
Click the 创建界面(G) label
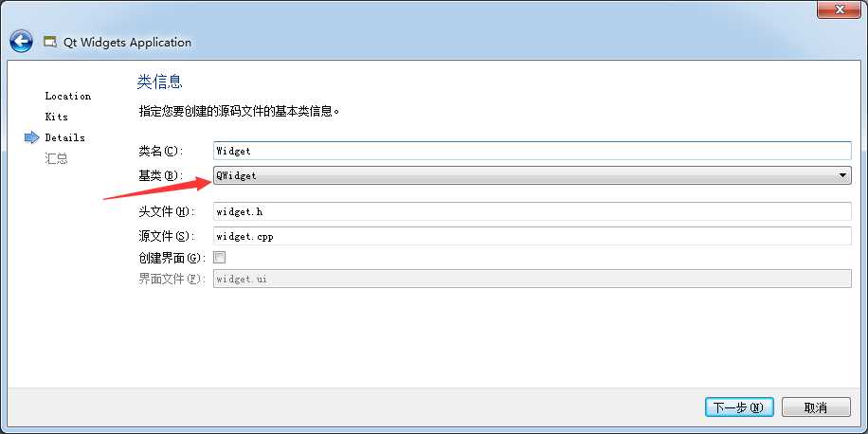pos(172,258)
